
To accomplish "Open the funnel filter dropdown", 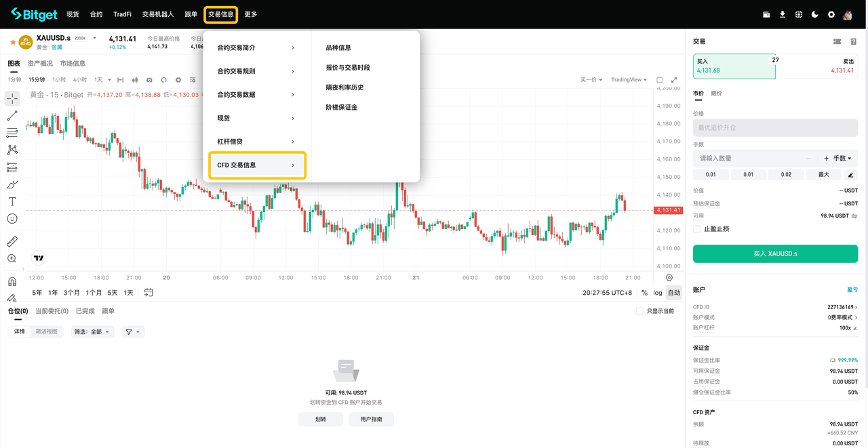I will [133, 332].
